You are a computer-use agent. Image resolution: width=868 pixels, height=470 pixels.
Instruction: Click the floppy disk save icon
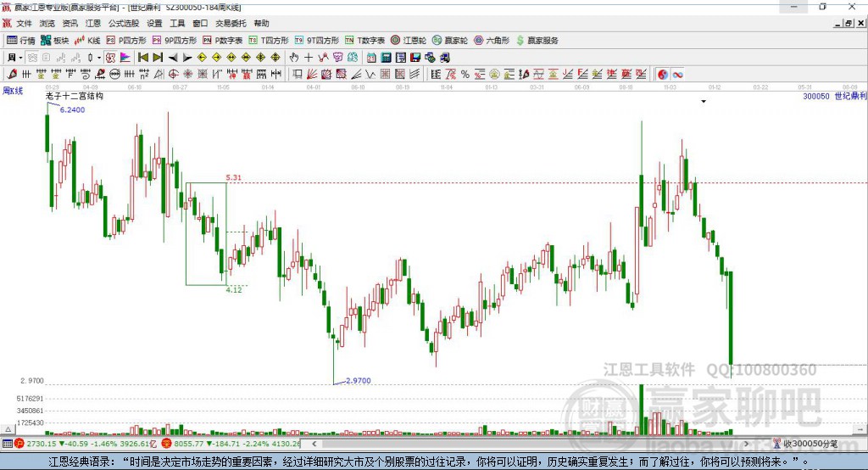[x=415, y=58]
